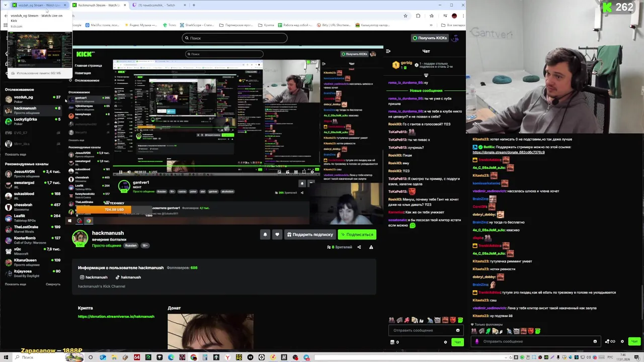Select the vozduh_og Stream browser tab
Viewport: 644px width, 362px height.
click(39, 5)
